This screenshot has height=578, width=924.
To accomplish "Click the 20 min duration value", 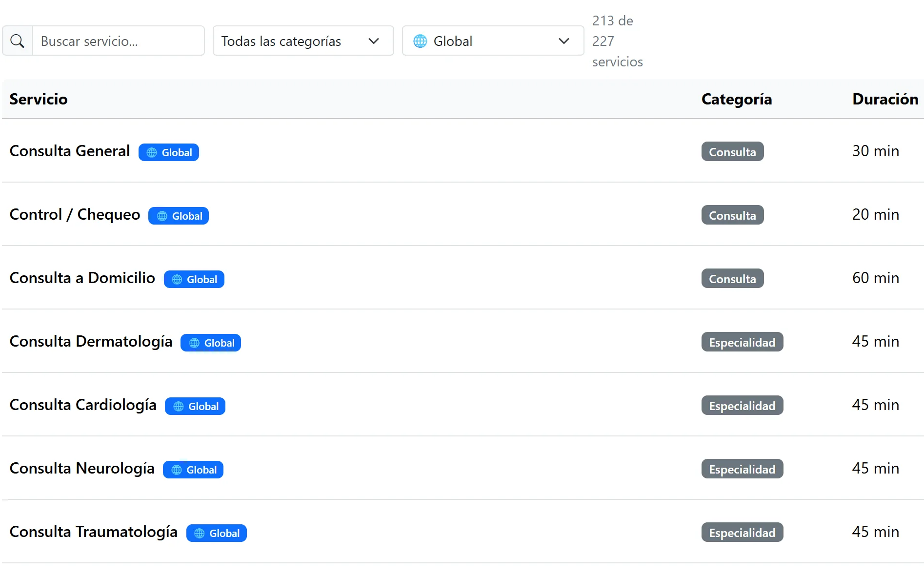I will coord(876,214).
